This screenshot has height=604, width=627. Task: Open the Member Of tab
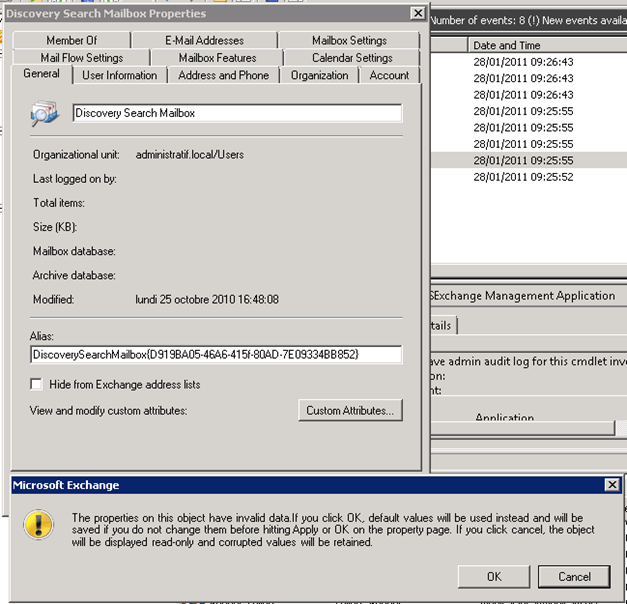pyautogui.click(x=72, y=41)
